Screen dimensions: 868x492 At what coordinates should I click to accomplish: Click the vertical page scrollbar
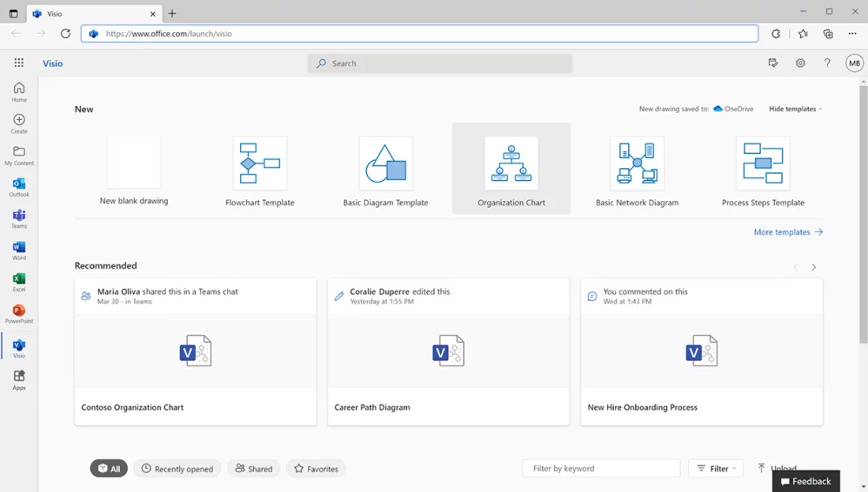pos(863,213)
